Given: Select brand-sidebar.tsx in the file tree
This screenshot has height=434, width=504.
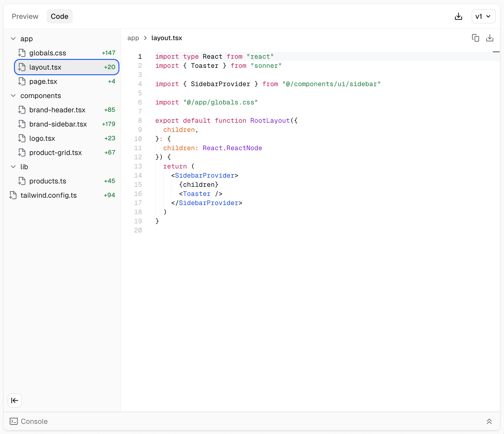Looking at the screenshot, I should [58, 124].
